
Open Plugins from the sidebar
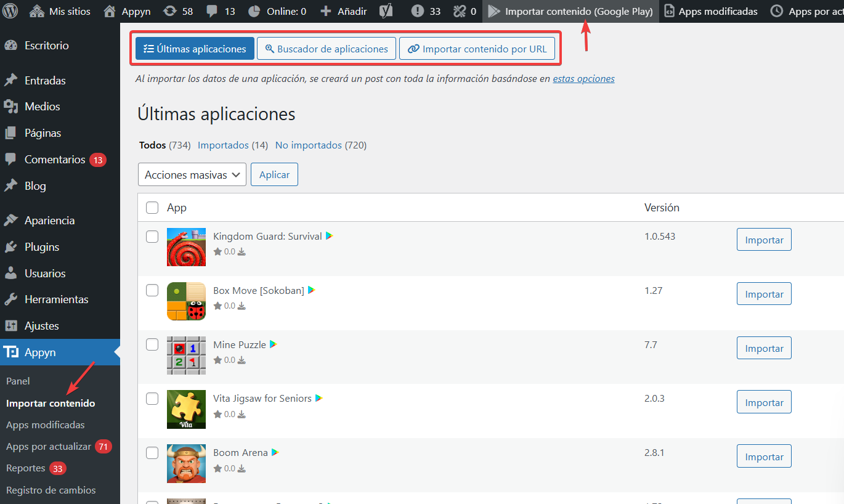pyautogui.click(x=41, y=247)
